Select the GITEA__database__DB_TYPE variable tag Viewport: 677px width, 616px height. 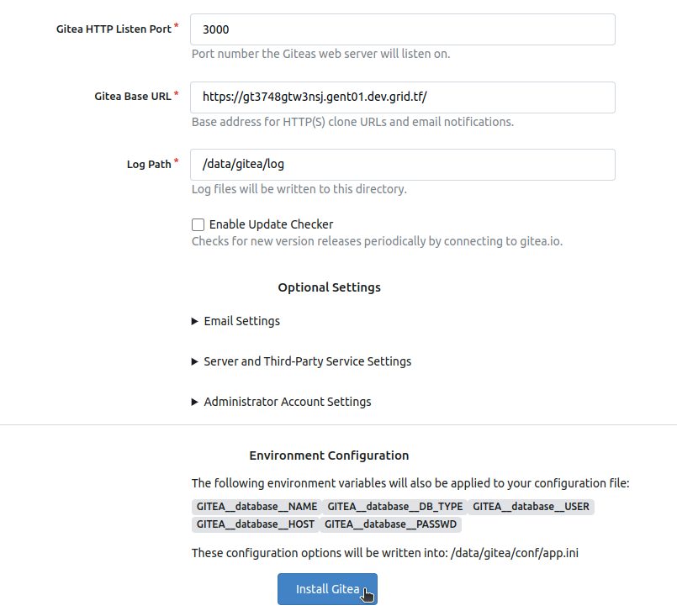tap(394, 507)
